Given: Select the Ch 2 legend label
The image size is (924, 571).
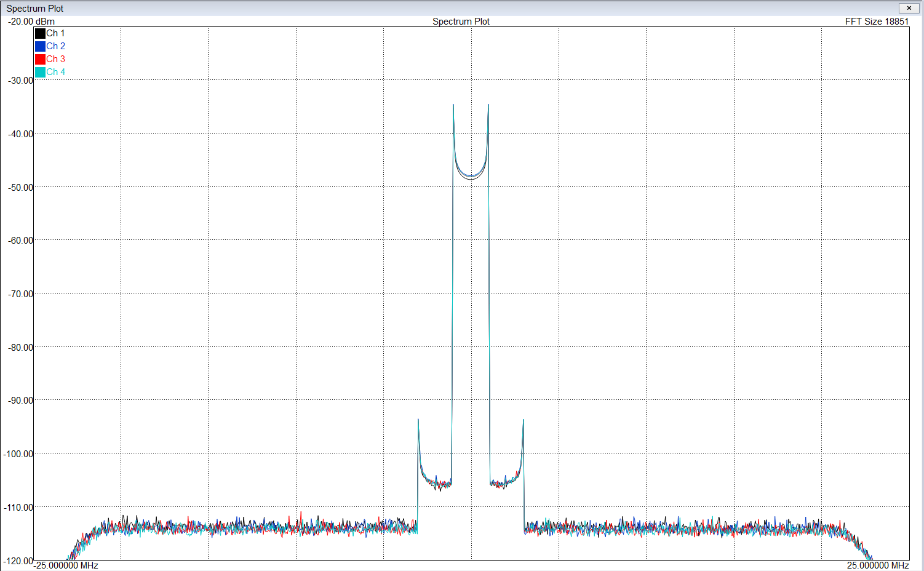Looking at the screenshot, I should [x=55, y=46].
